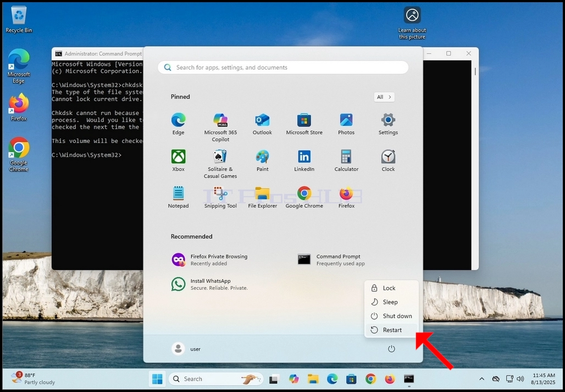Launch Notepad from pinned apps
Image resolution: width=565 pixels, height=392 pixels.
point(178,197)
